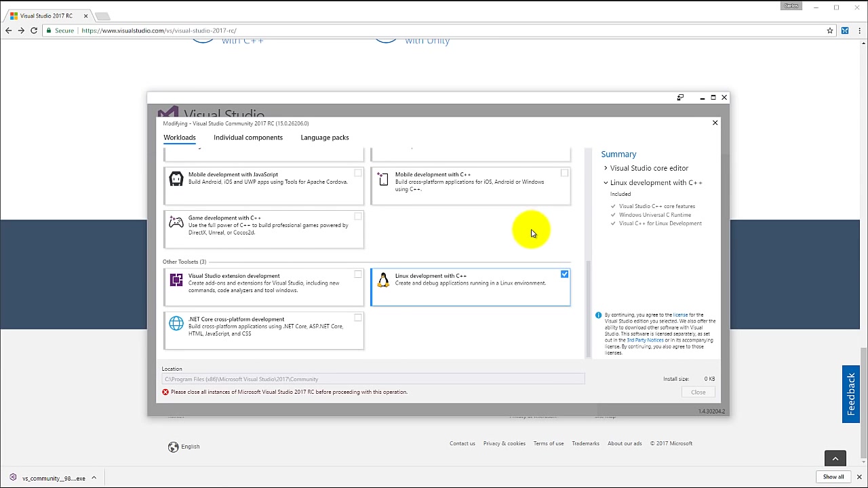Switch to the Language packs tab
The width and height of the screenshot is (868, 488).
tap(325, 138)
